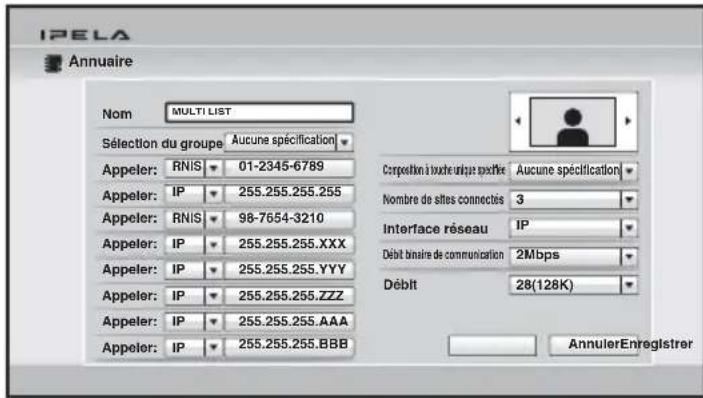Viewport: 703px width, 398px height.
Task: Click the number field 01-2345-6789
Action: click(x=289, y=168)
